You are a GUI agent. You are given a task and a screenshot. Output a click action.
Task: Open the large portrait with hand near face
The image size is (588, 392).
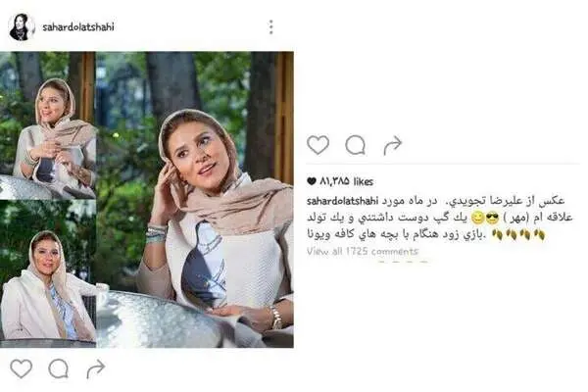(195, 200)
